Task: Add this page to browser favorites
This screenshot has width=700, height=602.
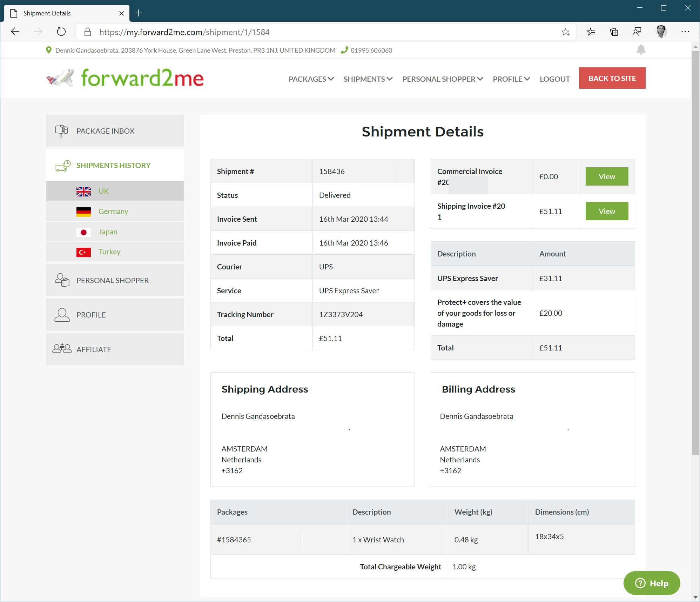Action: coord(565,32)
